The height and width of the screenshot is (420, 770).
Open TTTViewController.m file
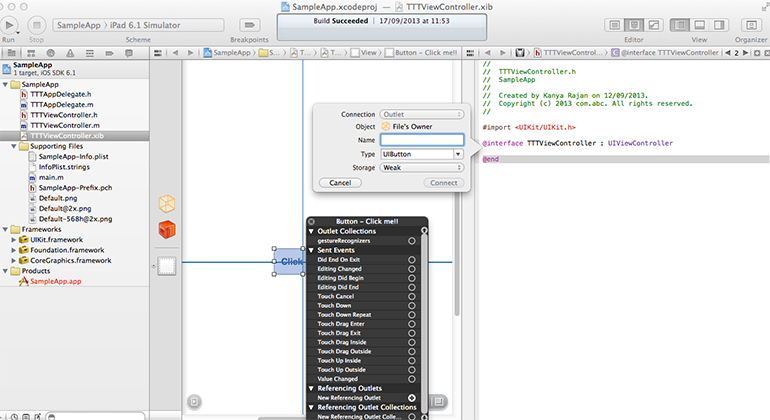[65, 125]
